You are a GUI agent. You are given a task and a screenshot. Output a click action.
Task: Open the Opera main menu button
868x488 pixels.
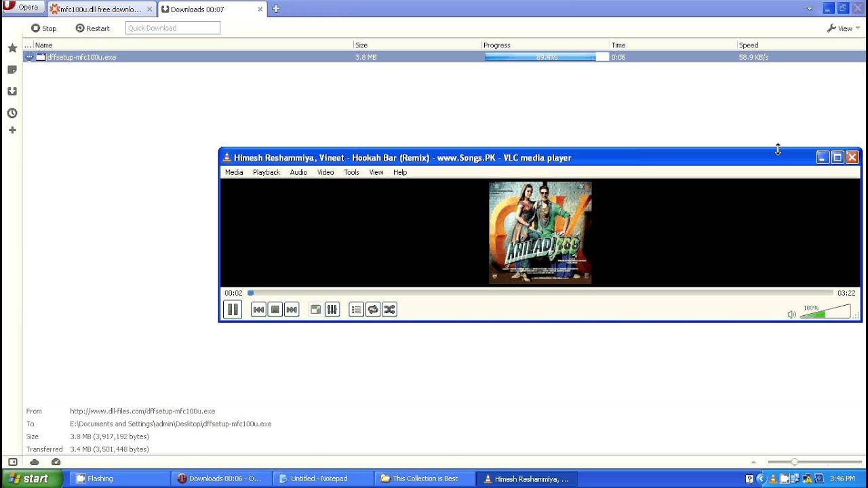tap(23, 7)
